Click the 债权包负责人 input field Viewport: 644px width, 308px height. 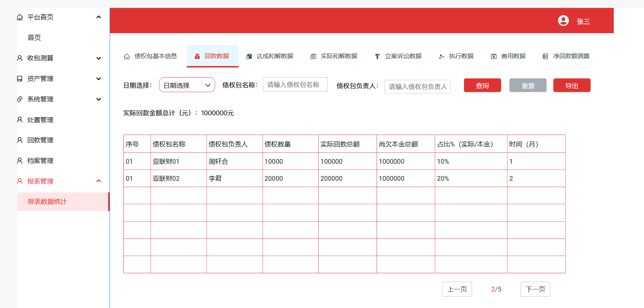pos(417,86)
